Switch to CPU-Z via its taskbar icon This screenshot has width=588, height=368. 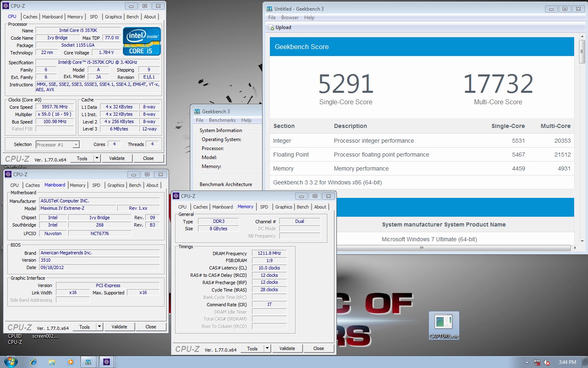coord(107,362)
